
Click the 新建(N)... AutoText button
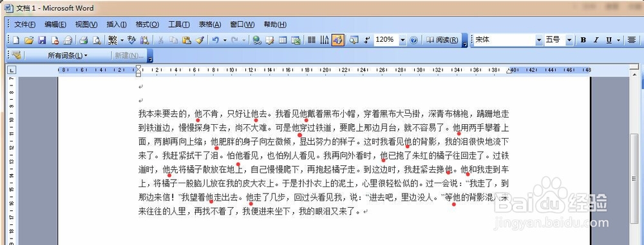click(x=129, y=55)
